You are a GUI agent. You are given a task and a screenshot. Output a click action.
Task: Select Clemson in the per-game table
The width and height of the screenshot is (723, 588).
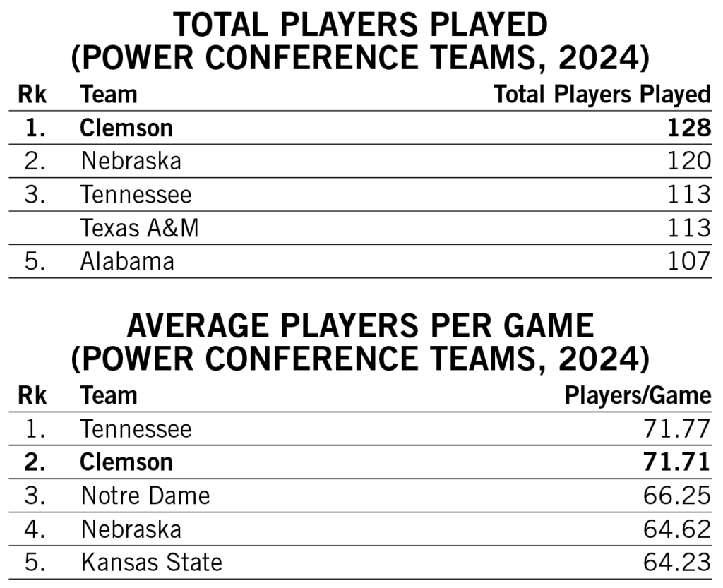(126, 462)
